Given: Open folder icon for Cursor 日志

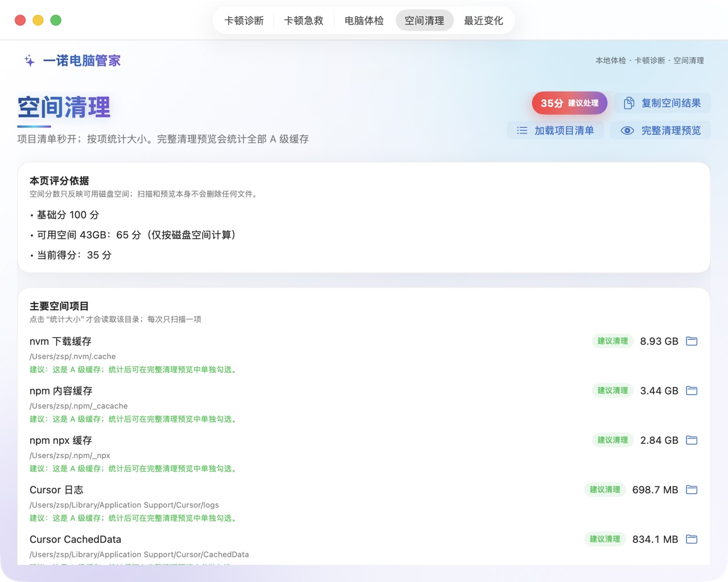Looking at the screenshot, I should point(692,489).
